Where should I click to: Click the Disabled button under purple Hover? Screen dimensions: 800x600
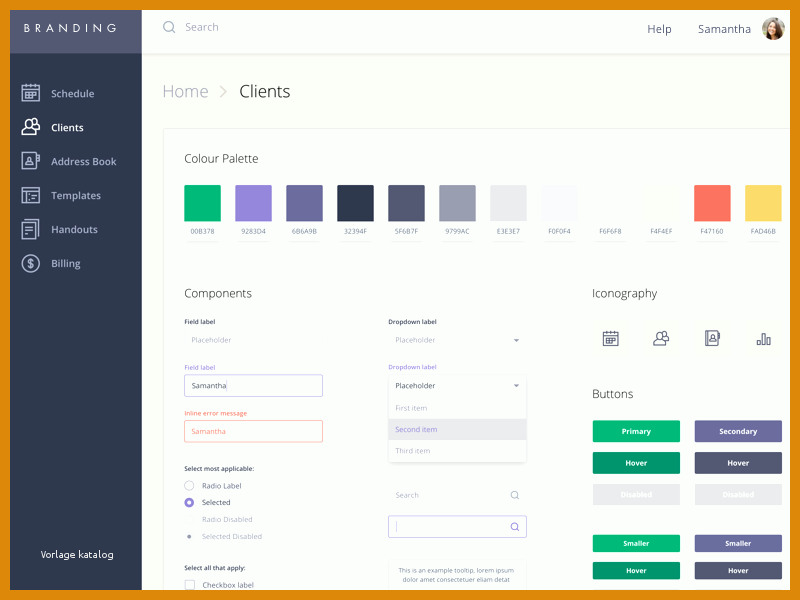pos(738,494)
